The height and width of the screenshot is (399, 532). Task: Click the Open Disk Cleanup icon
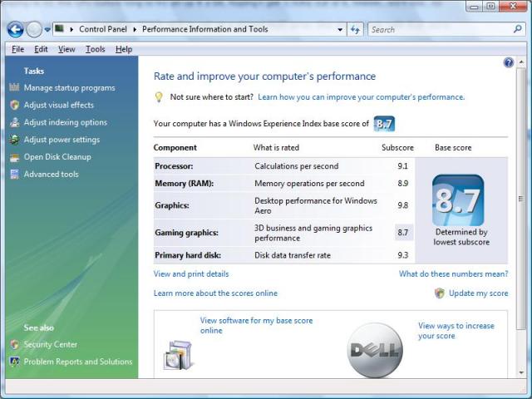tap(14, 157)
